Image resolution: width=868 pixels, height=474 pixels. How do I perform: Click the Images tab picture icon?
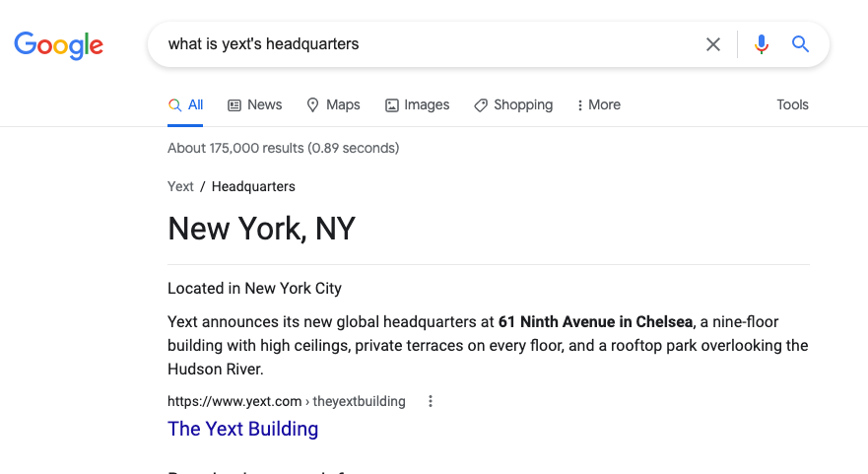(392, 105)
